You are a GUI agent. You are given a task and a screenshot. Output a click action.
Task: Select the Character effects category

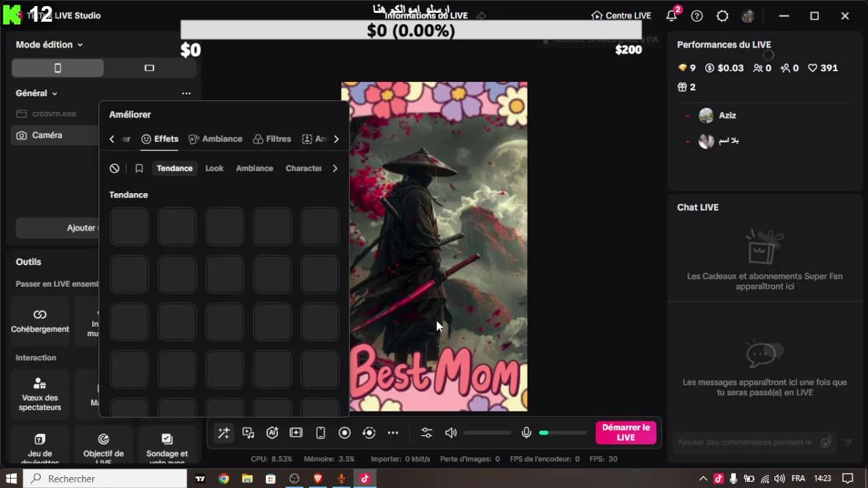pyautogui.click(x=304, y=169)
